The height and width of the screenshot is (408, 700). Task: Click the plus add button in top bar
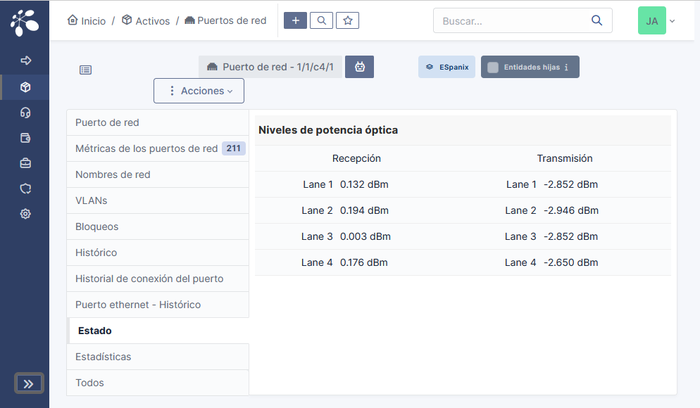[295, 20]
